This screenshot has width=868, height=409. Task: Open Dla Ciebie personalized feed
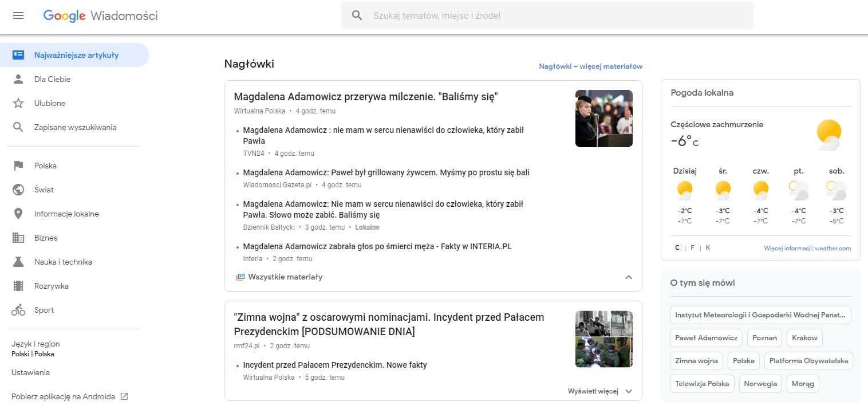(19, 79)
